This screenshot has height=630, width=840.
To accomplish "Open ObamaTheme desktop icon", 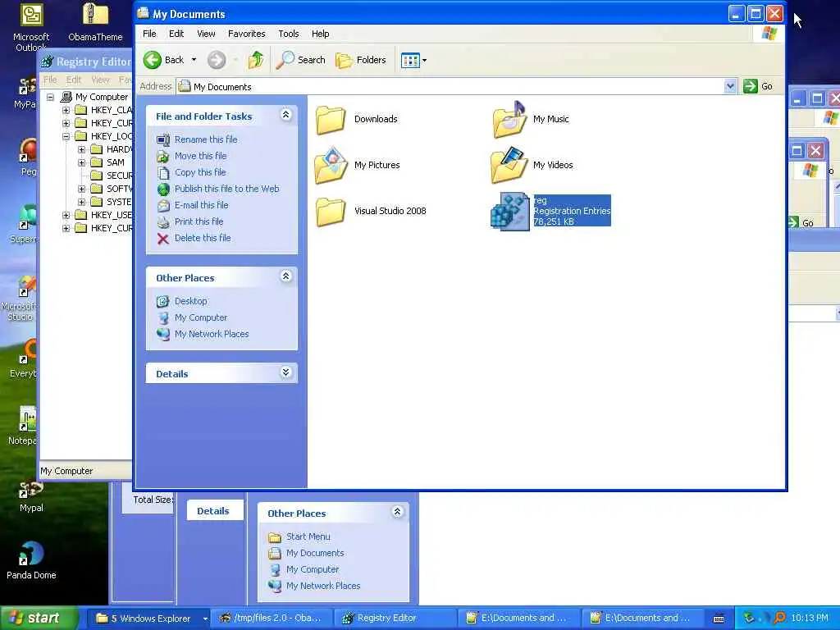I will (95, 22).
